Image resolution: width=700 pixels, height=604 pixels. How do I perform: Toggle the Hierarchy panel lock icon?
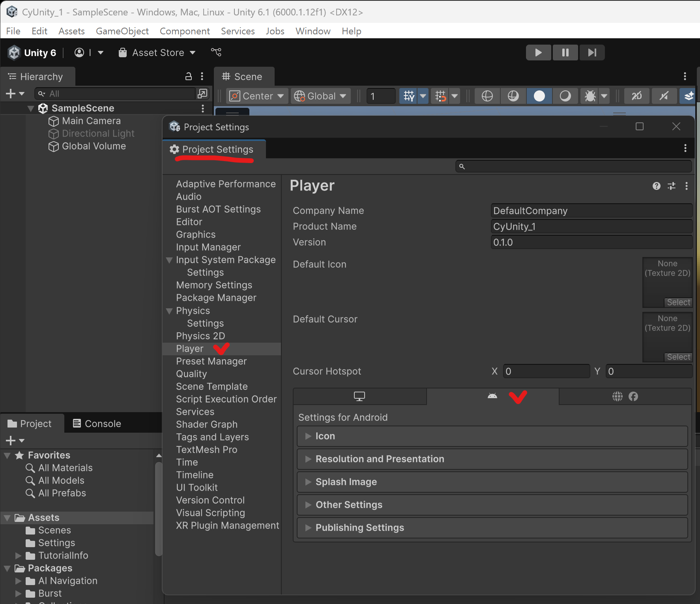click(x=189, y=76)
